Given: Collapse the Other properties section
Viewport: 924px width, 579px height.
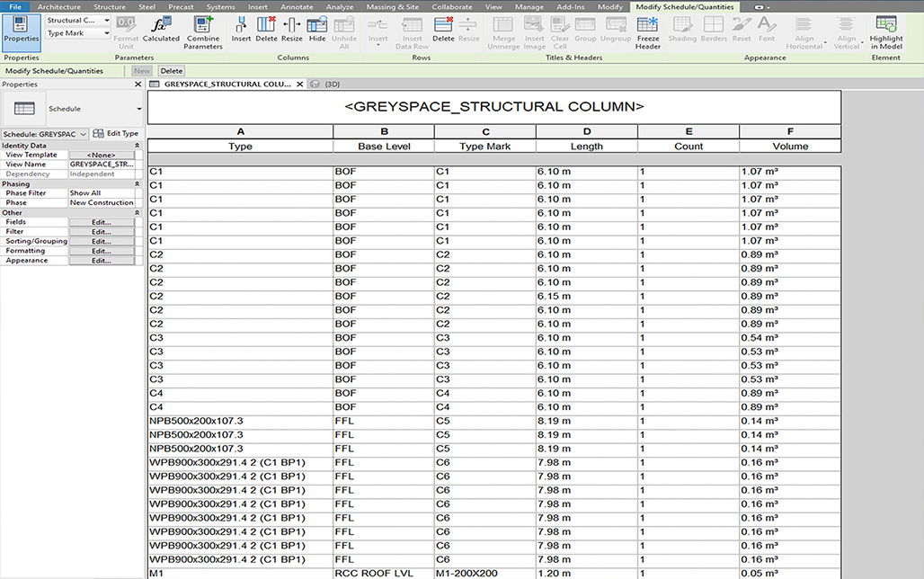Looking at the screenshot, I should coord(137,212).
